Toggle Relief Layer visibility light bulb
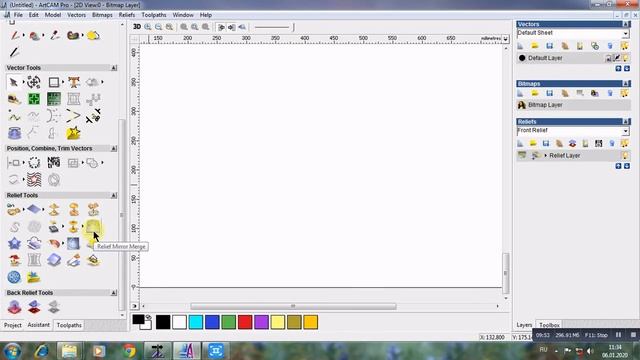The image size is (640, 360). click(625, 156)
